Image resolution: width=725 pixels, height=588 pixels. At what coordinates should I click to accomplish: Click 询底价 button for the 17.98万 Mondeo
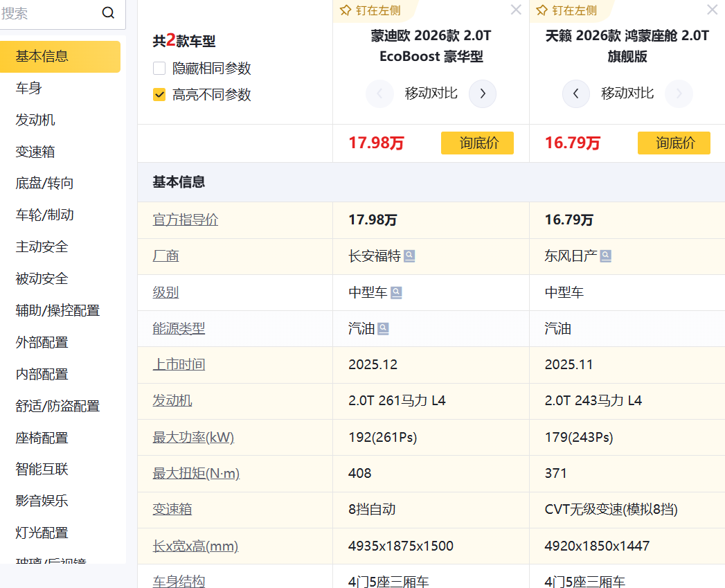coord(477,143)
